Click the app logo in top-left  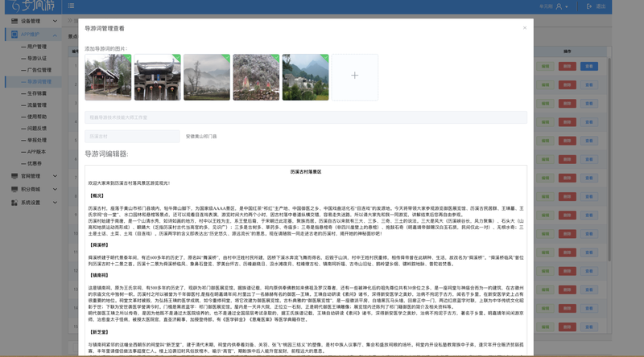[31, 6]
